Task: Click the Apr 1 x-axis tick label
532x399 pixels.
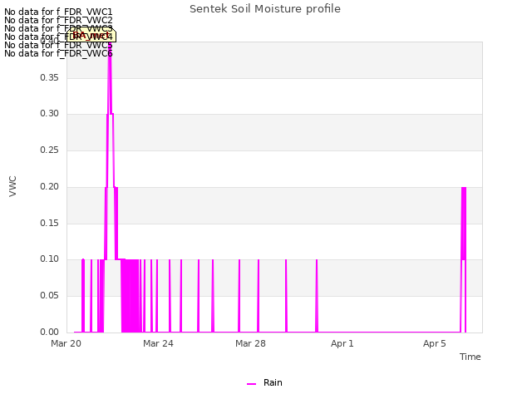Action: [342, 343]
